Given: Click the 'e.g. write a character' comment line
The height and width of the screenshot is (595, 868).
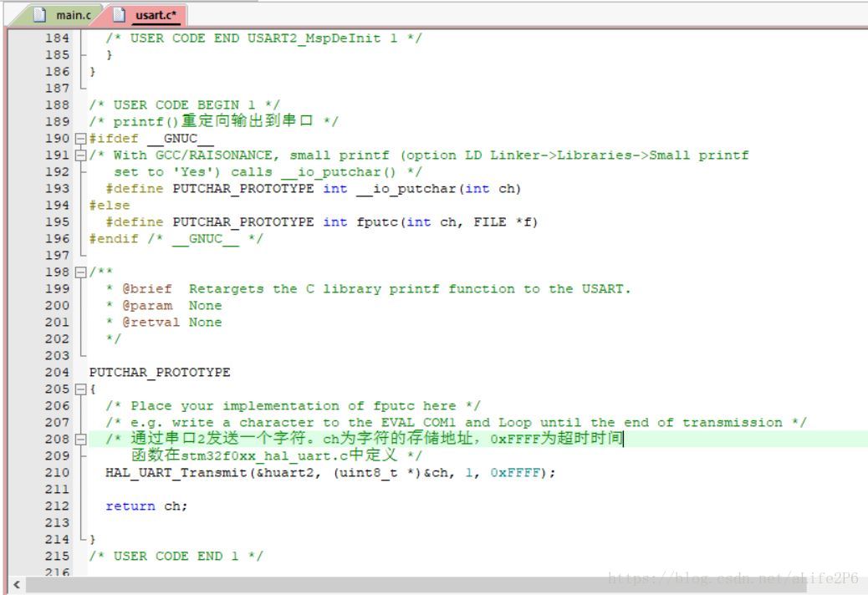Looking at the screenshot, I should click(x=456, y=423).
